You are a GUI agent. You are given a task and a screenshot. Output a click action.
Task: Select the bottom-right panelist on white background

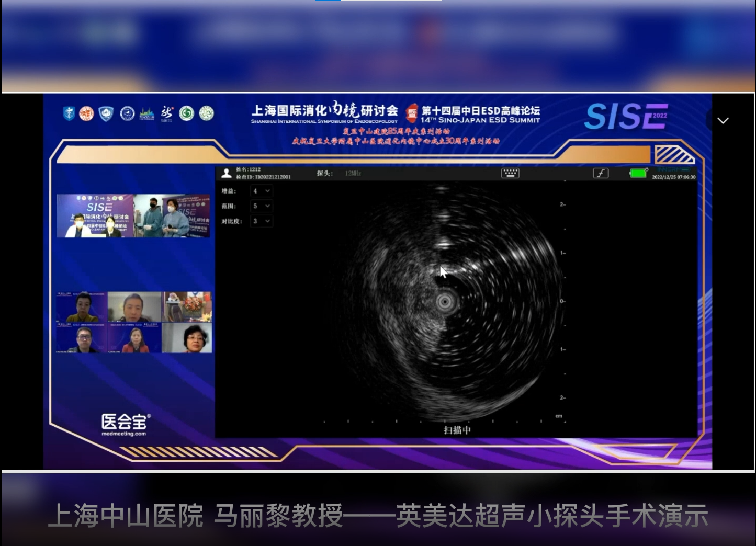[187, 338]
